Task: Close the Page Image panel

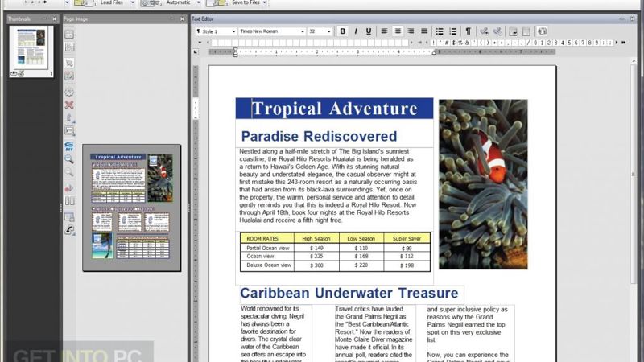Action: (x=183, y=19)
